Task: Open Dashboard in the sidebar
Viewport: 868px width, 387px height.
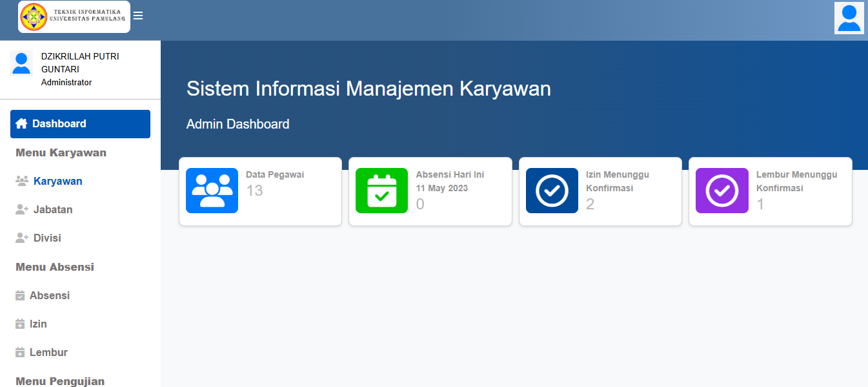Action: (80, 124)
